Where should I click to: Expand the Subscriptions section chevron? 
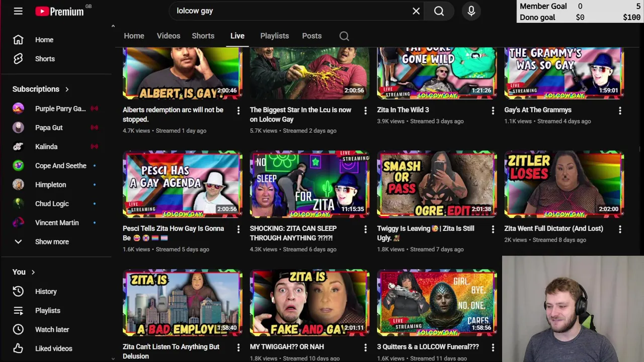click(x=67, y=89)
